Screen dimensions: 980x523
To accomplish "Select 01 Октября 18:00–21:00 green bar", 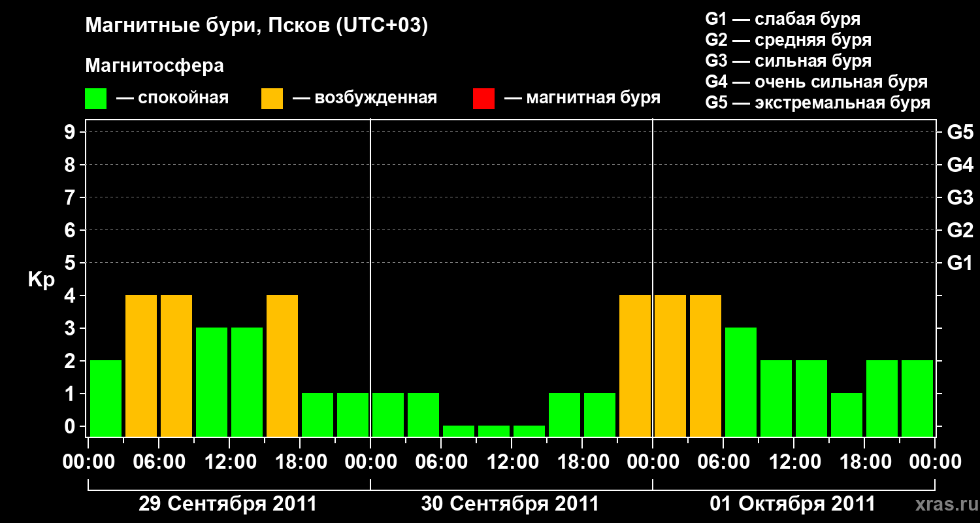I will click(x=882, y=398).
